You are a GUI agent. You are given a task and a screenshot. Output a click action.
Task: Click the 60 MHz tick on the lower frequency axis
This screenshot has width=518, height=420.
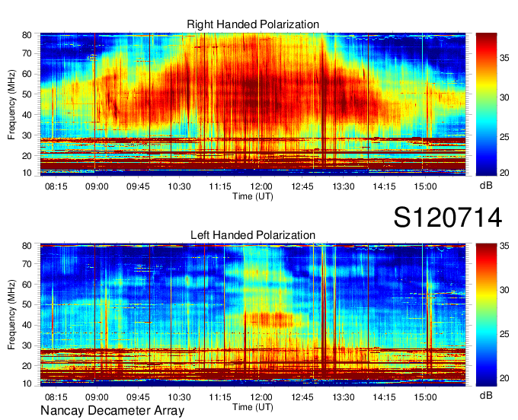coord(27,284)
